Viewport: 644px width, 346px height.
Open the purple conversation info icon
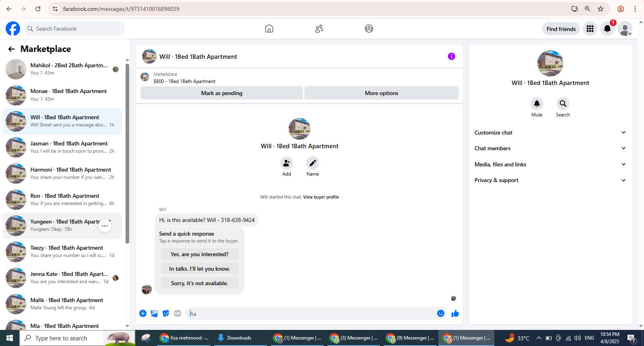(452, 56)
